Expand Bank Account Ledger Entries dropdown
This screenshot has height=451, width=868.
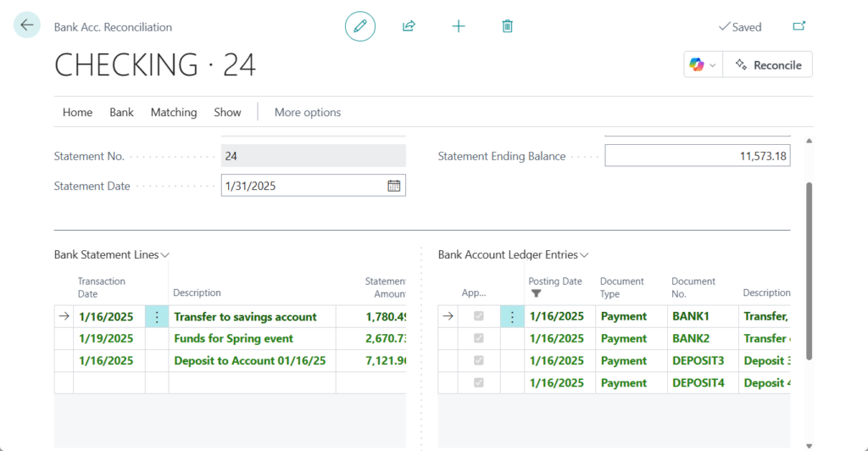coord(584,255)
